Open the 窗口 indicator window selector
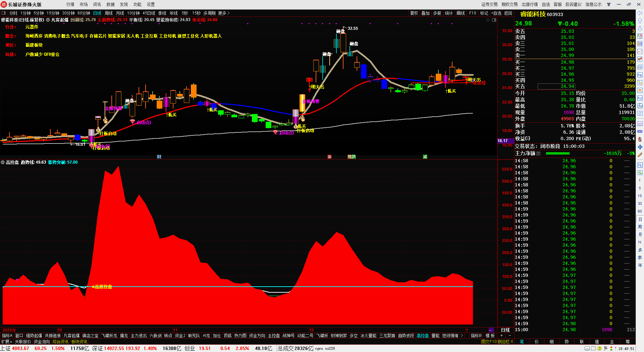644x352 pixels. (19, 336)
